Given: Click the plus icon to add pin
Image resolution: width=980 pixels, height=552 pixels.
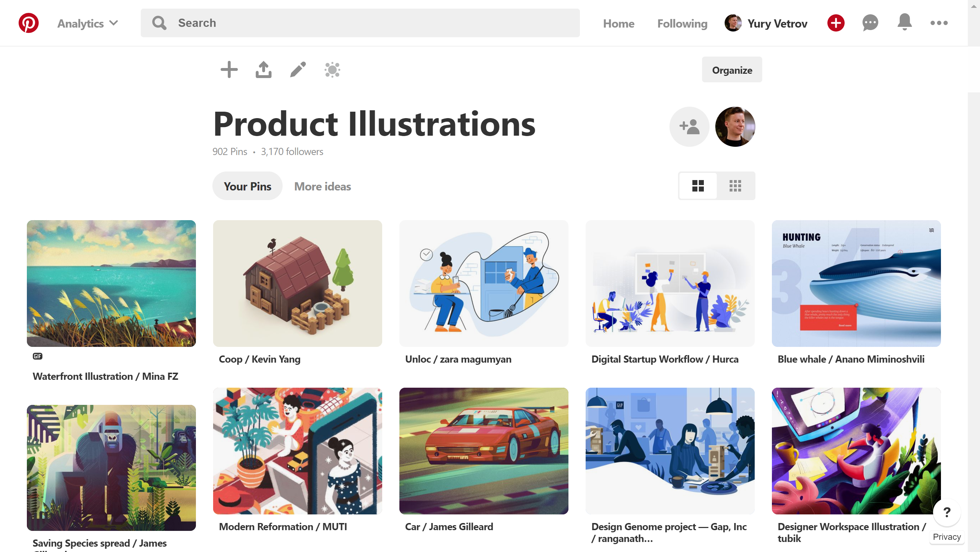Looking at the screenshot, I should [229, 69].
